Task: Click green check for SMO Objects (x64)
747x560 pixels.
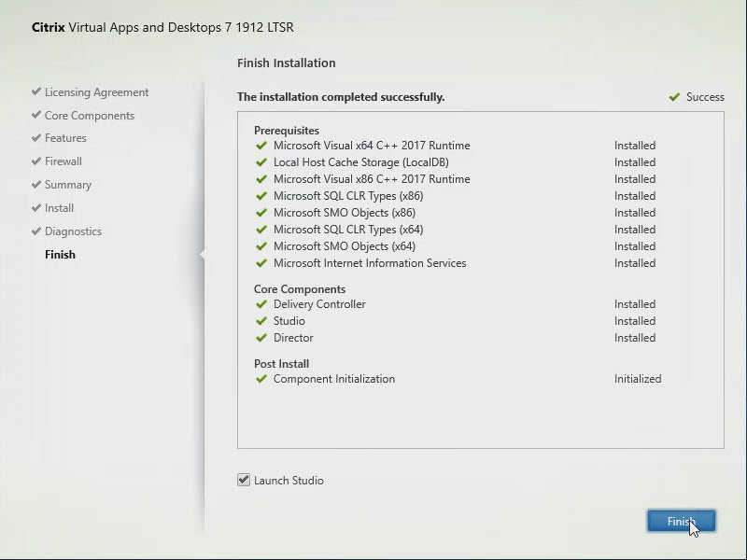Action: point(261,246)
